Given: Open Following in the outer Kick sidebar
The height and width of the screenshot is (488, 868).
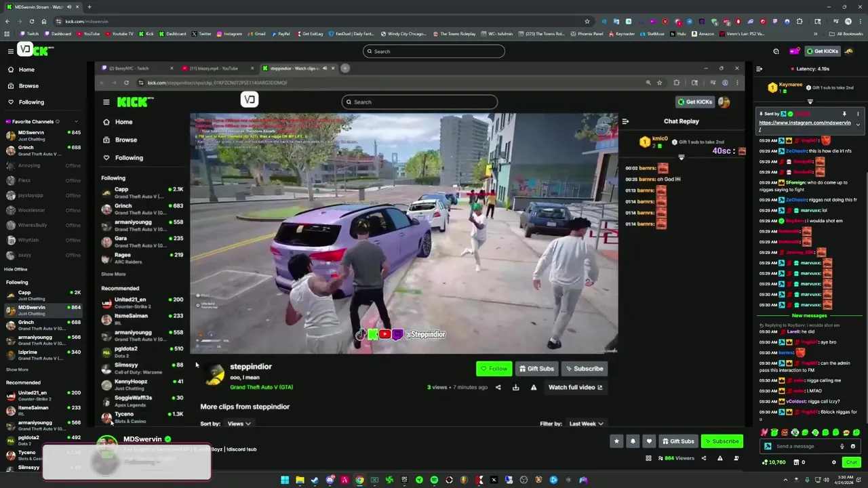Looking at the screenshot, I should click(x=31, y=102).
